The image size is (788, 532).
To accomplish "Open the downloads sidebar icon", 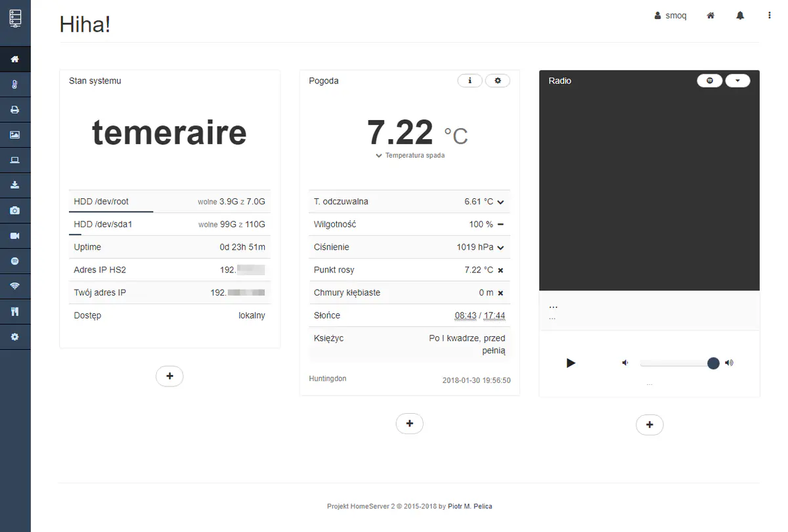I will 15,185.
